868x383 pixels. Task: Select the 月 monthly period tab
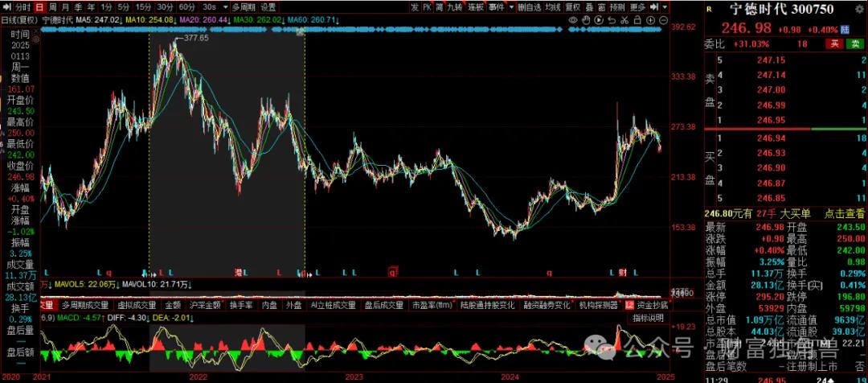(x=65, y=7)
